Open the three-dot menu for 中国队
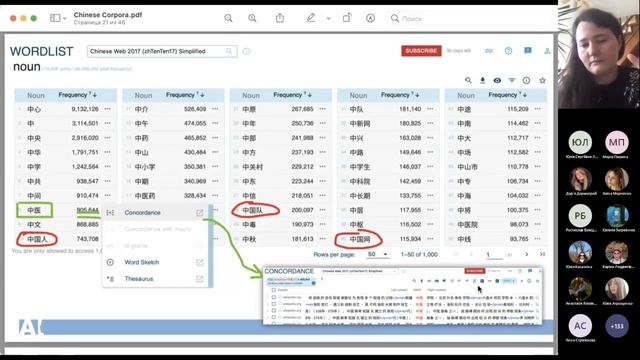The image size is (640, 360). point(323,210)
